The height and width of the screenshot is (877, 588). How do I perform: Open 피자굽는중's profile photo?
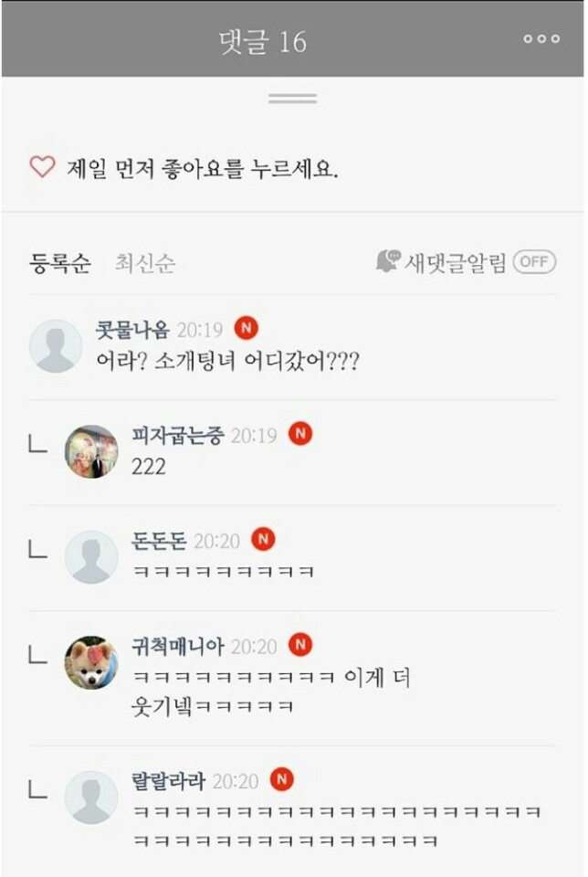91,451
